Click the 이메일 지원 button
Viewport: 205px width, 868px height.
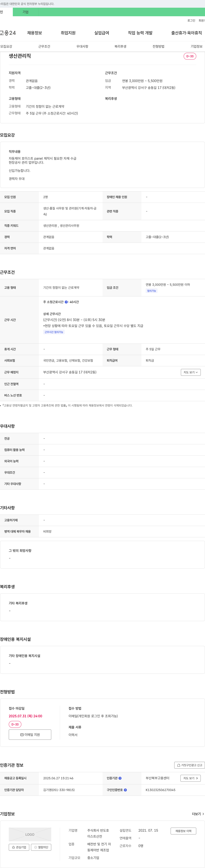point(30,735)
